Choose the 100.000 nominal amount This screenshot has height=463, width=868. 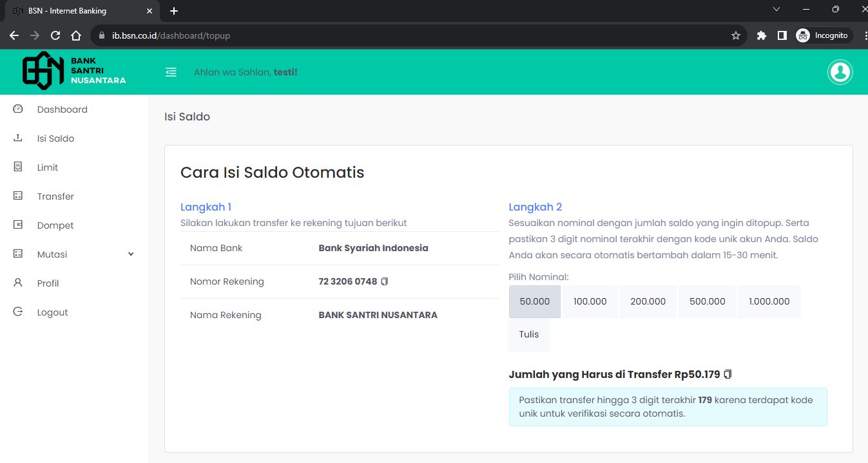point(590,301)
